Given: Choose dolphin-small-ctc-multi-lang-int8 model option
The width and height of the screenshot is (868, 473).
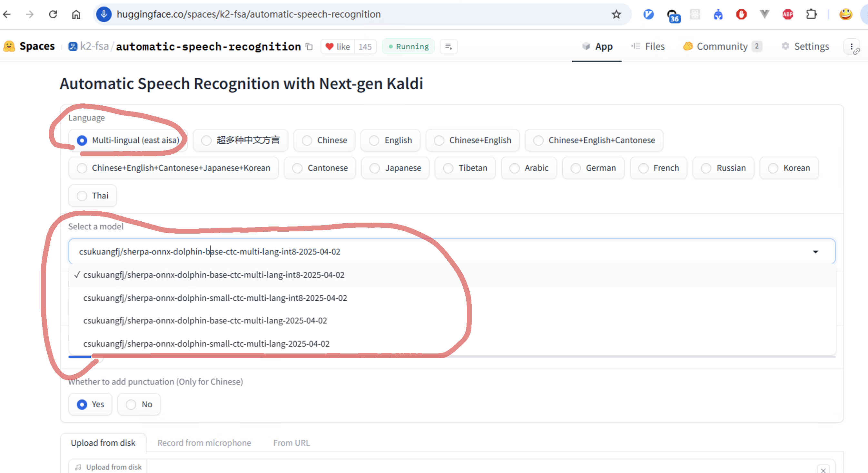Looking at the screenshot, I should pos(452,298).
